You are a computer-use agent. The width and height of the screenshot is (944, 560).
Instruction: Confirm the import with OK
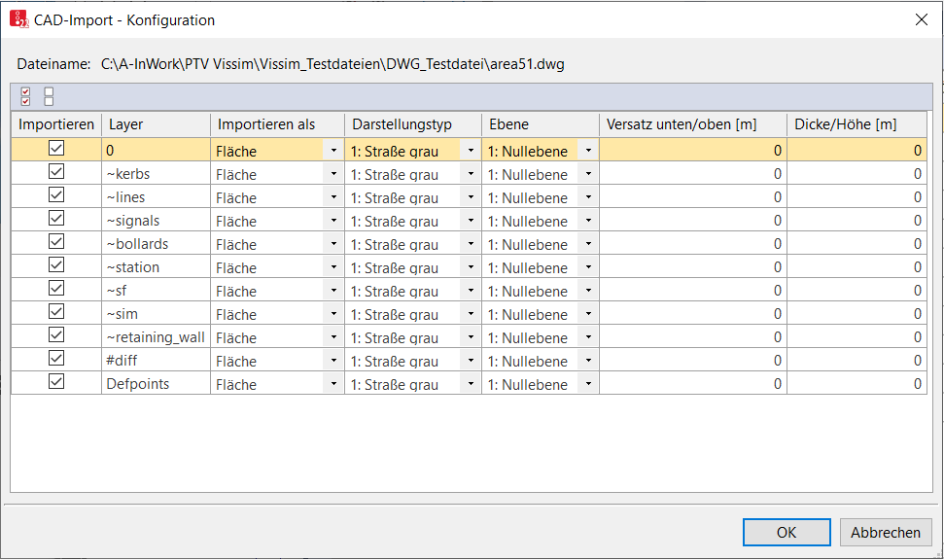pyautogui.click(x=787, y=533)
